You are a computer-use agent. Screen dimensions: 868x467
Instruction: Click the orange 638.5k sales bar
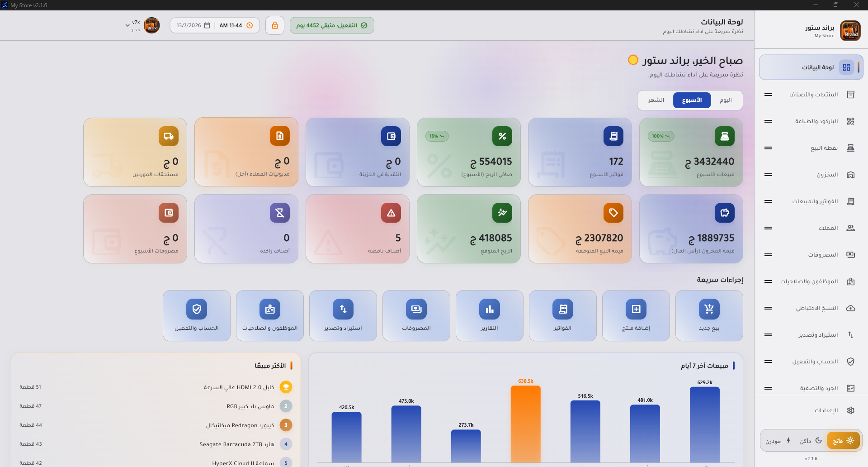tap(525, 424)
